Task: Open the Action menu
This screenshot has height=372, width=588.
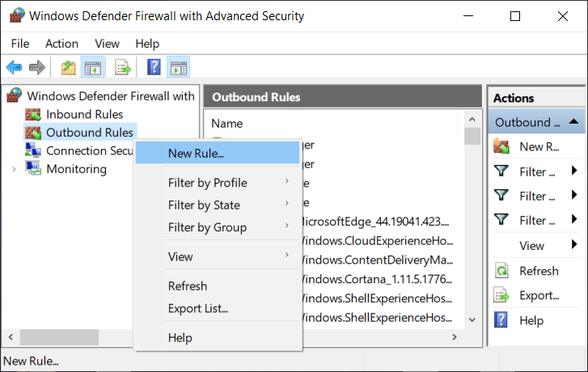Action: click(62, 44)
